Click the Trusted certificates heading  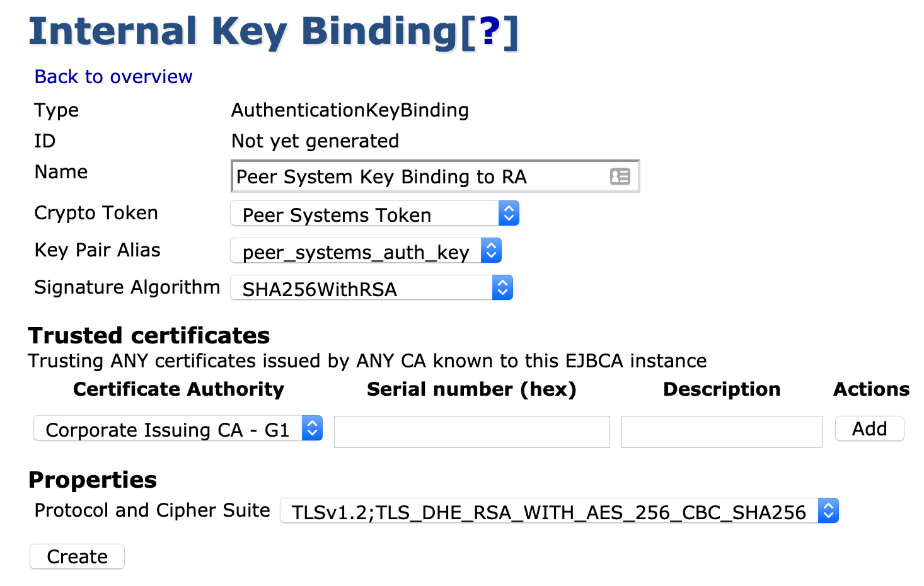[x=149, y=336]
